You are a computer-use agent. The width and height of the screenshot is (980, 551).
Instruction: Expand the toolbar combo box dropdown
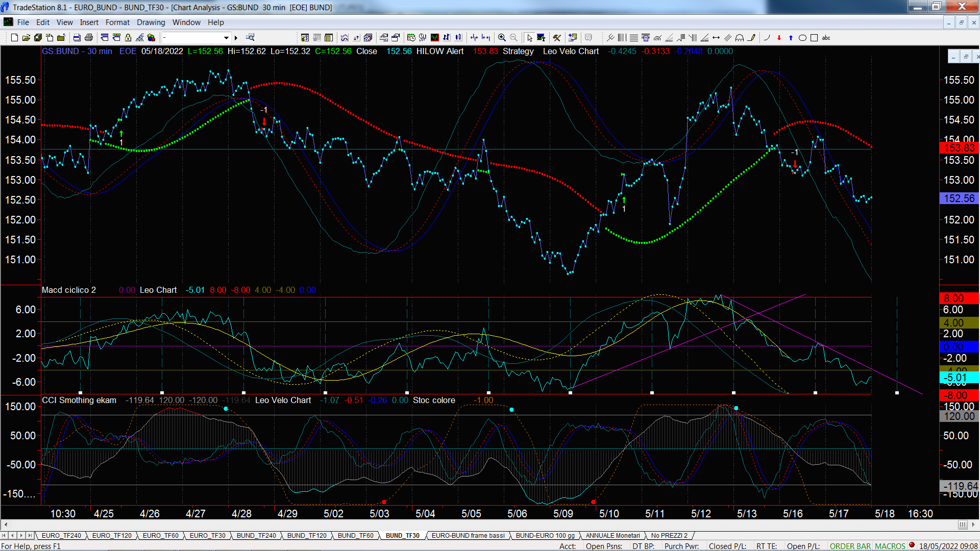point(226,37)
